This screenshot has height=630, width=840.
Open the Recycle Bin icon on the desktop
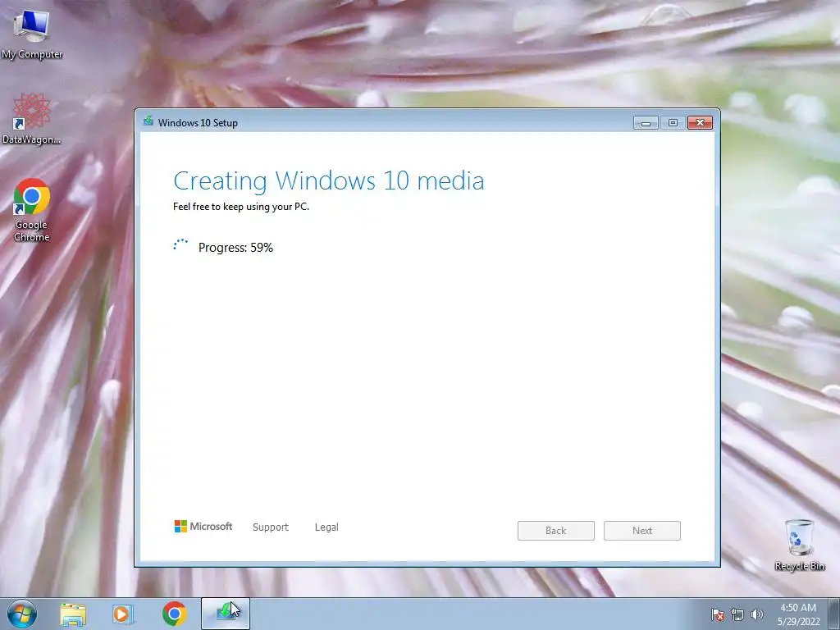coord(799,545)
